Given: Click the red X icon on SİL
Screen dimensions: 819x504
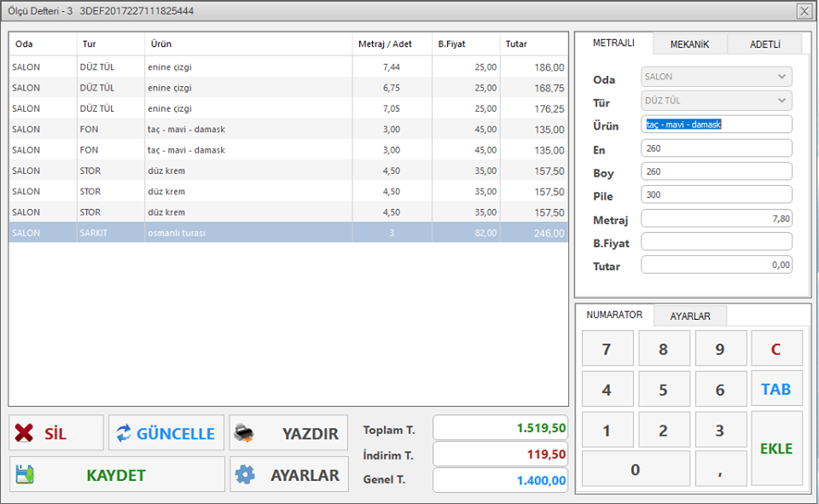Looking at the screenshot, I should point(25,433).
